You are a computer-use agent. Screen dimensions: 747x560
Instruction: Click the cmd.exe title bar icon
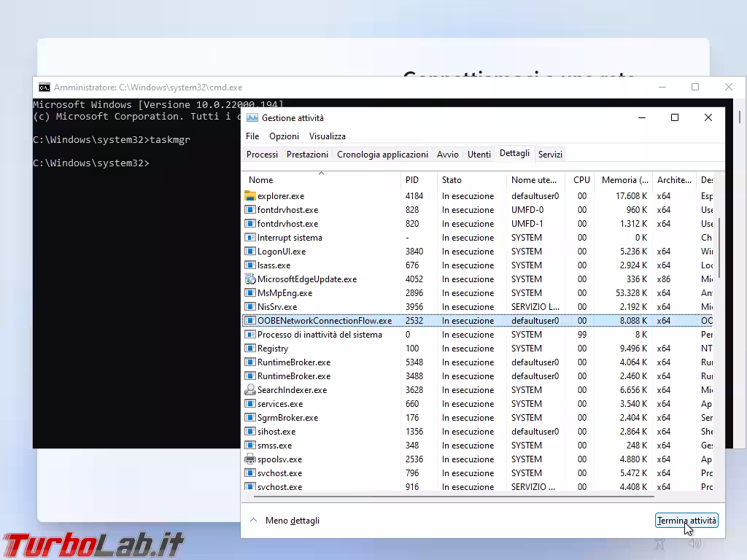coord(44,87)
